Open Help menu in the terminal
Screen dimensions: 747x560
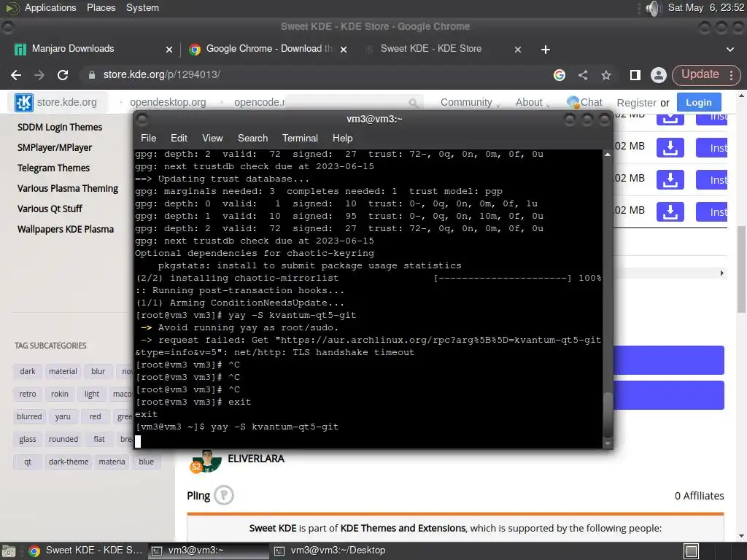point(342,138)
